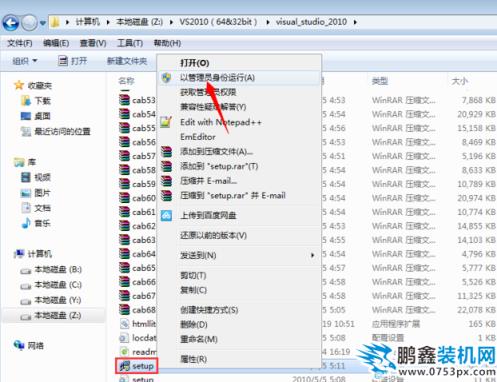The image size is (497, 382).
Task: Choose 打开(O) in context menu
Action: pyautogui.click(x=195, y=63)
